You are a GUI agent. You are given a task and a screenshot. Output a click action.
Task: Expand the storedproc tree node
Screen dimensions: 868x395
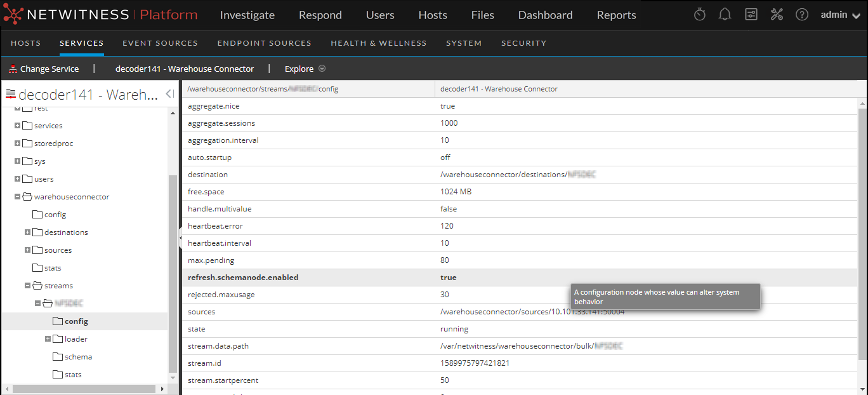(18, 144)
